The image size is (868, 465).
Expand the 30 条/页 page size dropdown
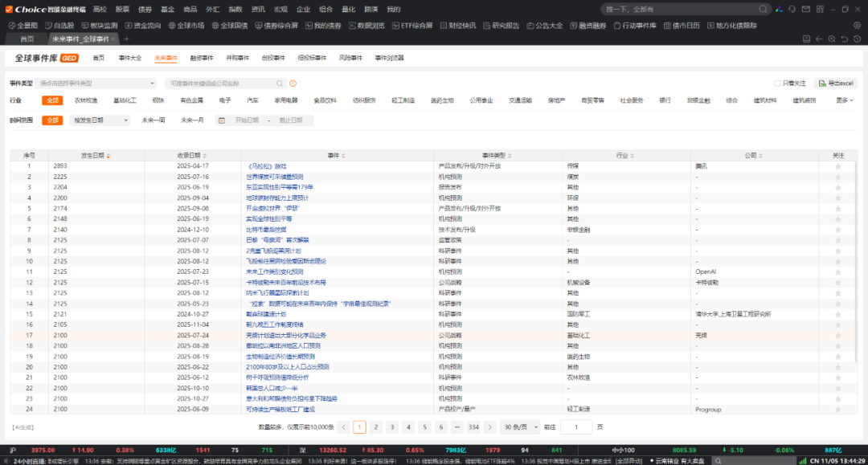point(519,427)
